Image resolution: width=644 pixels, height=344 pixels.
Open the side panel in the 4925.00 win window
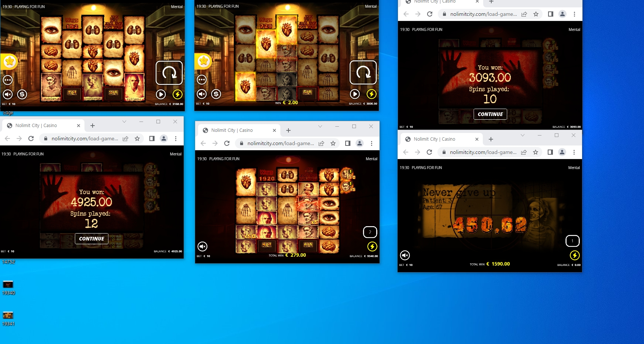(152, 138)
